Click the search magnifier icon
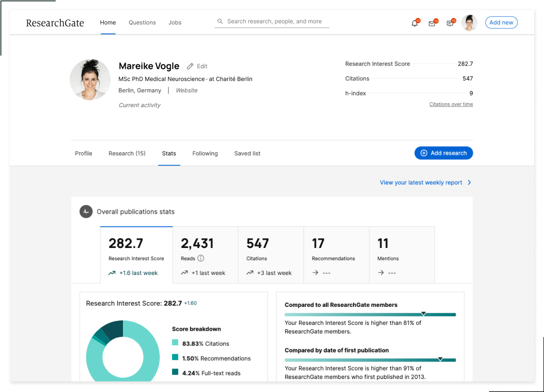544x392 pixels. [220, 21]
